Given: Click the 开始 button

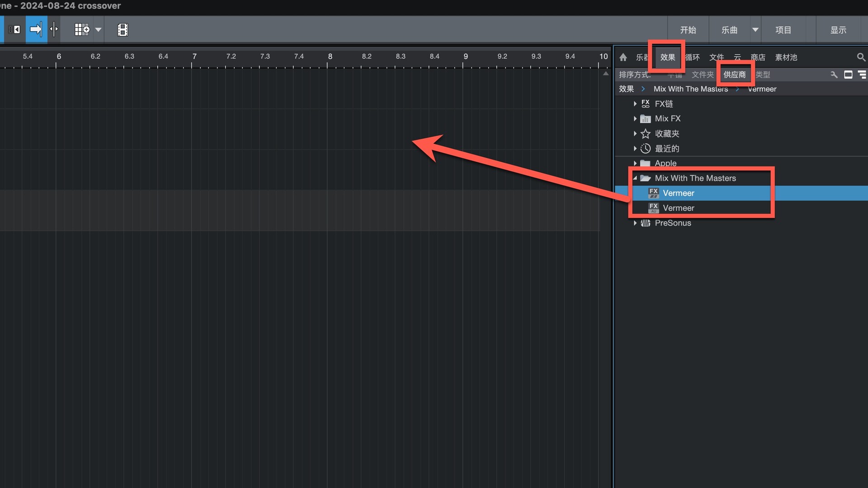Looking at the screenshot, I should click(x=688, y=30).
